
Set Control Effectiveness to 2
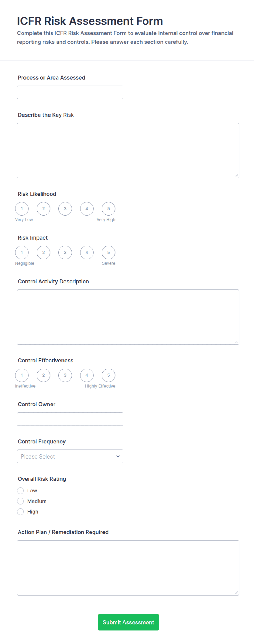(x=43, y=375)
